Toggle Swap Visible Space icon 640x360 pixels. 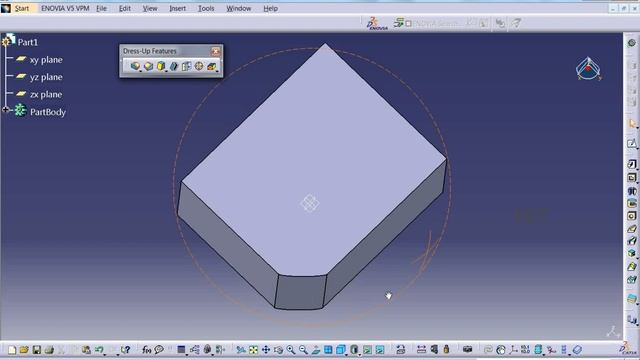pyautogui.click(x=380, y=350)
